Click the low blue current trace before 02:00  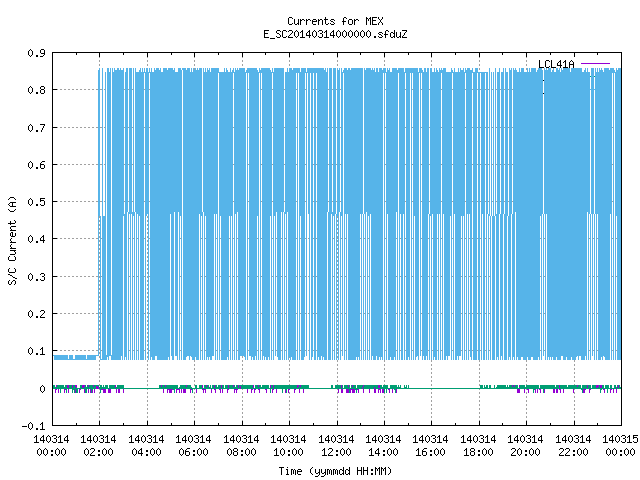tap(76, 358)
